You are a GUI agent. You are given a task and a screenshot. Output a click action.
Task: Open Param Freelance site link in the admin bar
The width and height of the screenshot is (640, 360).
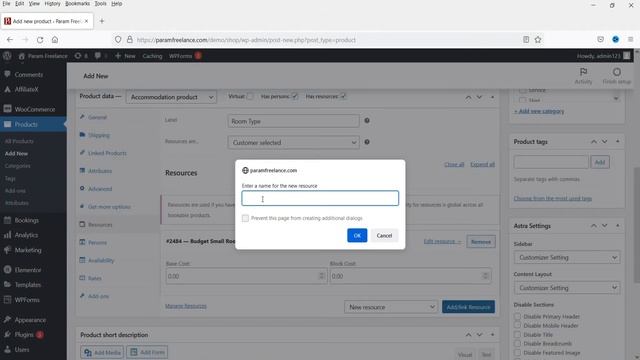click(43, 56)
